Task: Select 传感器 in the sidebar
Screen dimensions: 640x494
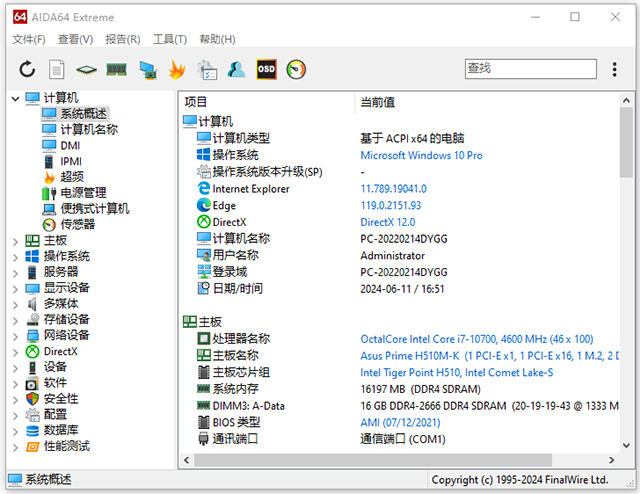Action: (78, 225)
